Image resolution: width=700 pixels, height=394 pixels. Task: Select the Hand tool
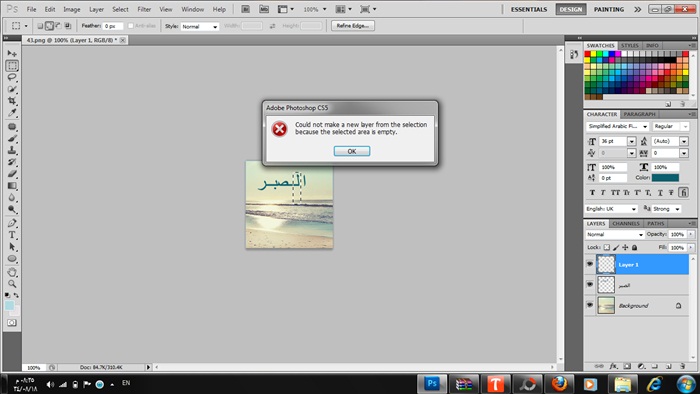click(12, 272)
